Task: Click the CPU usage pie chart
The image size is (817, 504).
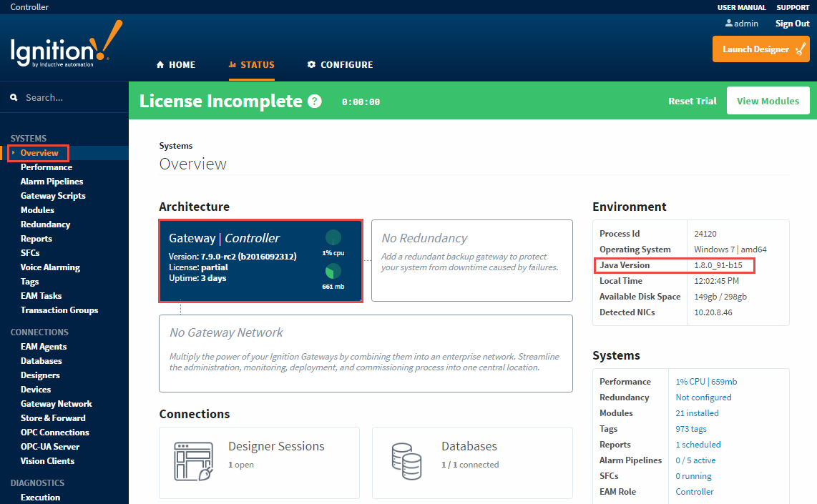Action: click(x=333, y=238)
